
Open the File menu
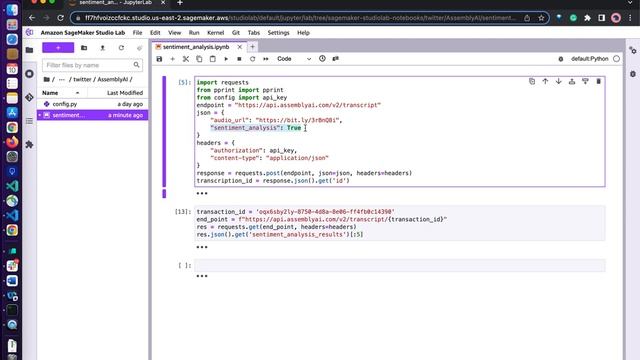click(138, 33)
